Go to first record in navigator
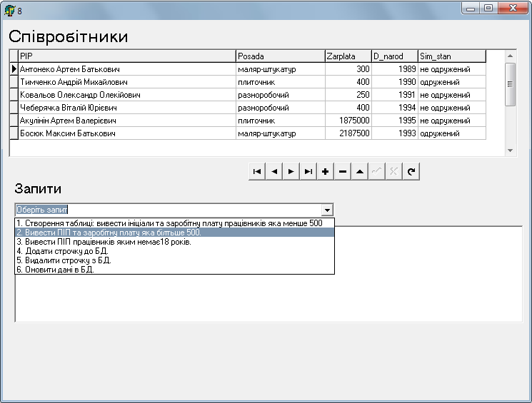The width and height of the screenshot is (532, 403). (257, 171)
